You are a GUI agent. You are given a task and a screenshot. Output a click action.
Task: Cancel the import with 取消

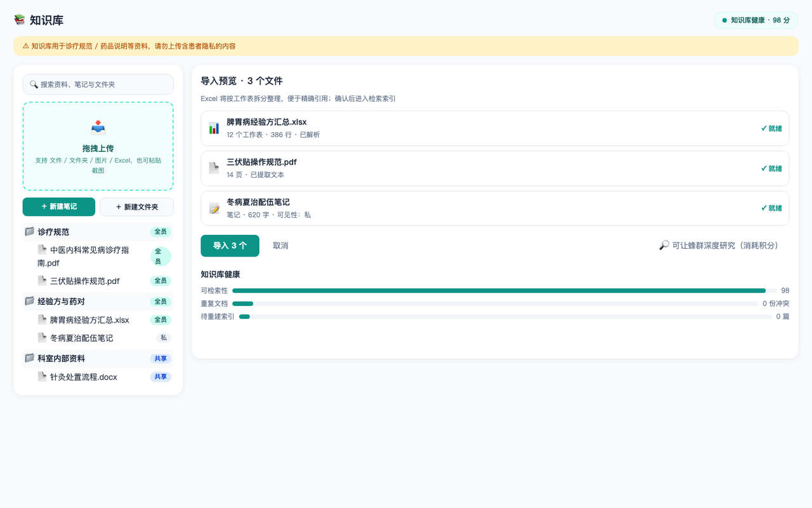(280, 246)
